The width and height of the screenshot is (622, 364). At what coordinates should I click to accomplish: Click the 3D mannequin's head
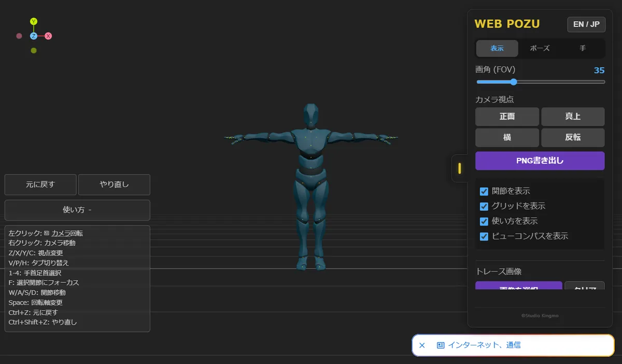[x=310, y=116]
